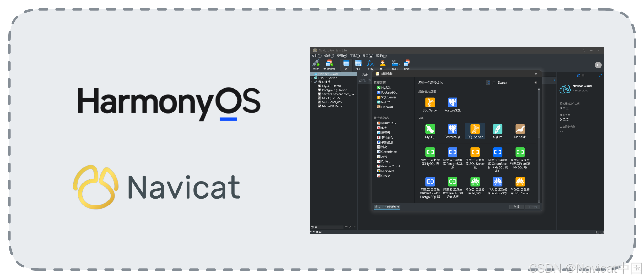Open the 文件(F) menu

point(317,56)
